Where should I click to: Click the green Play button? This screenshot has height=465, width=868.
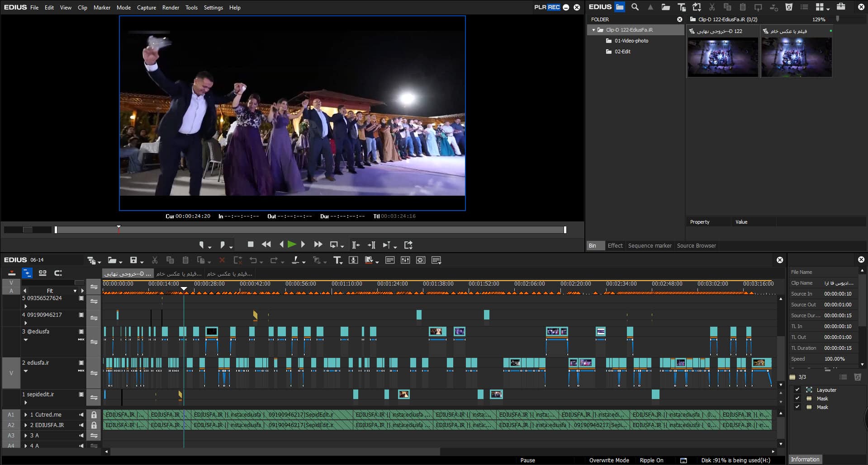[292, 244]
